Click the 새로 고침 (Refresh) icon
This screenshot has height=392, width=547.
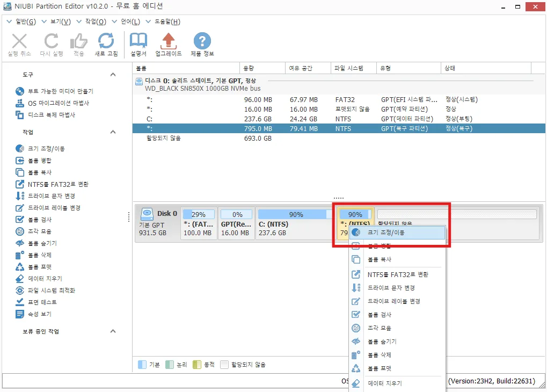[106, 41]
